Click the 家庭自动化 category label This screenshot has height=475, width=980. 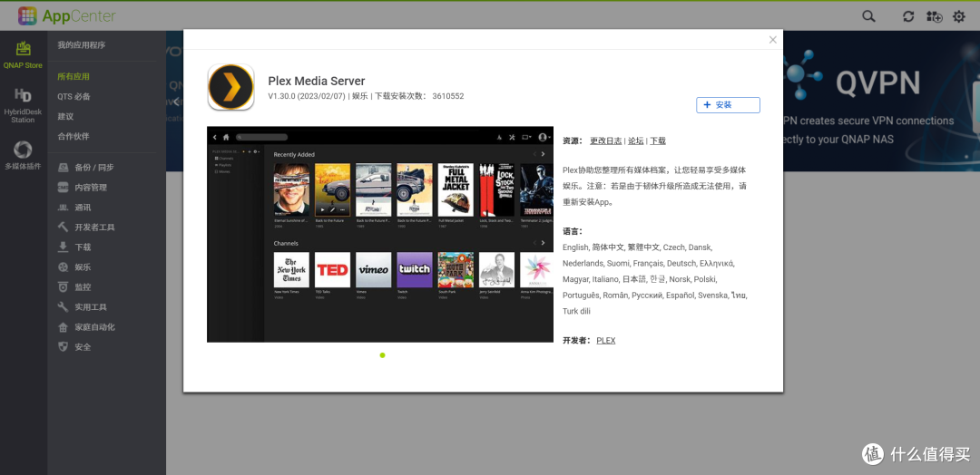click(95, 327)
